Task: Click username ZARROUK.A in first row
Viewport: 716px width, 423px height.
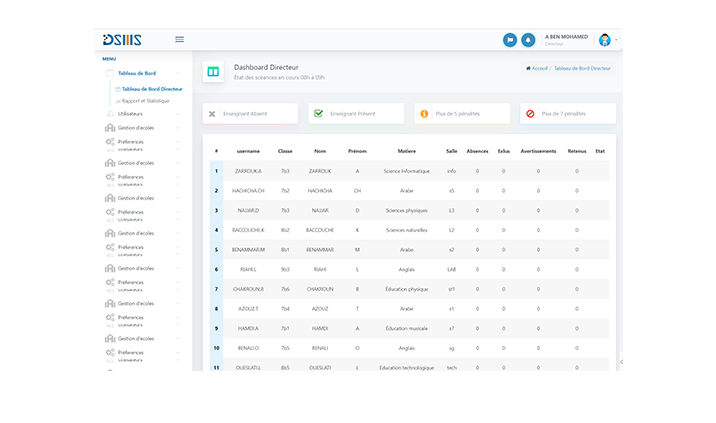Action: (x=248, y=171)
